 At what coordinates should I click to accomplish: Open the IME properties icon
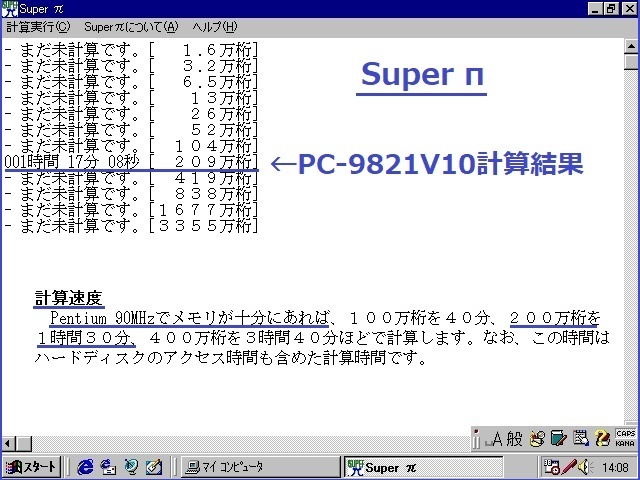tap(580, 439)
